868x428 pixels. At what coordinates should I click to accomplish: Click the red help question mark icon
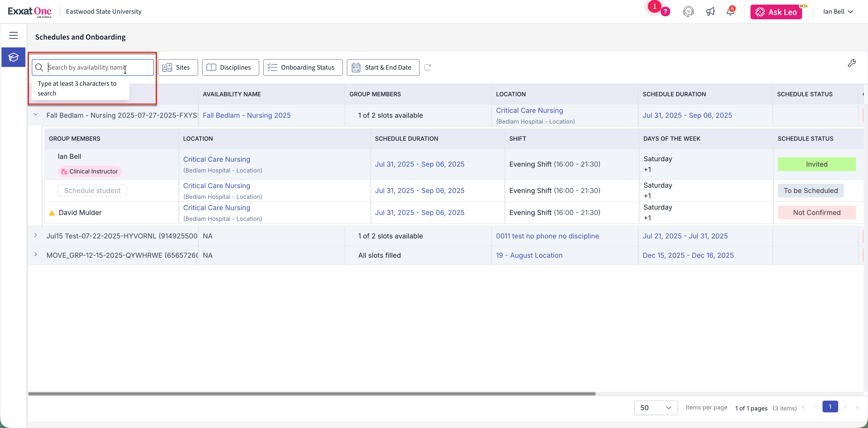665,12
